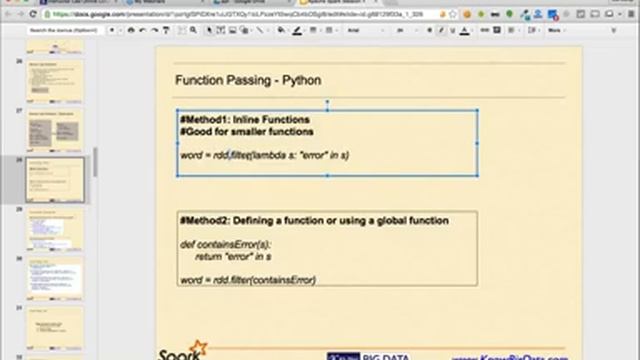Click the Insert link icon
Screen dimensions: 640x360
[484, 30]
